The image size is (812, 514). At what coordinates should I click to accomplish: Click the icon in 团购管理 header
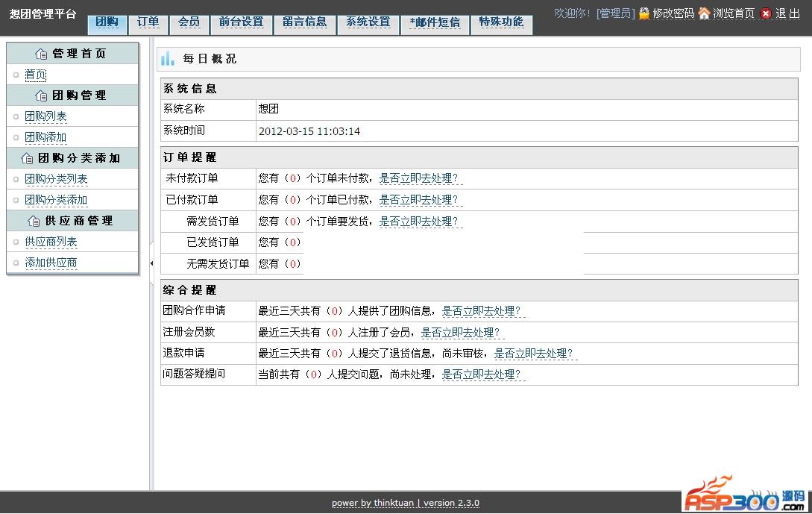(x=42, y=95)
